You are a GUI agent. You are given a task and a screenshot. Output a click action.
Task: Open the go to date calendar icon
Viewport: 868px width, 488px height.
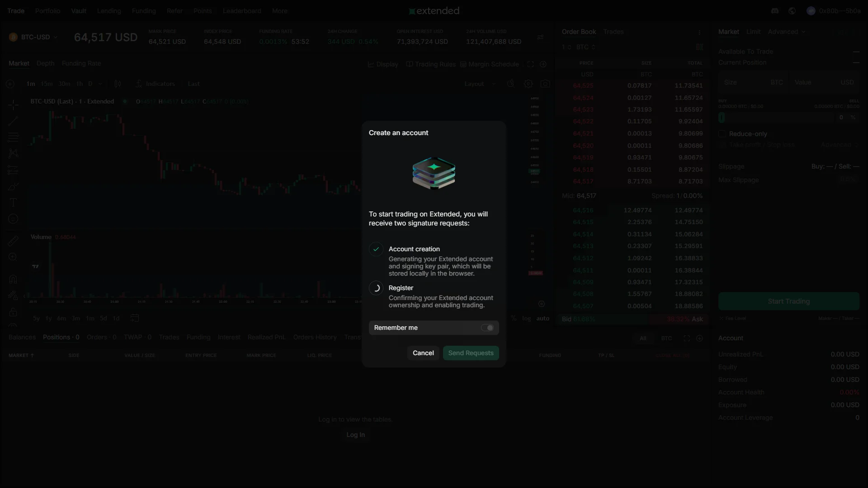pos(135,318)
